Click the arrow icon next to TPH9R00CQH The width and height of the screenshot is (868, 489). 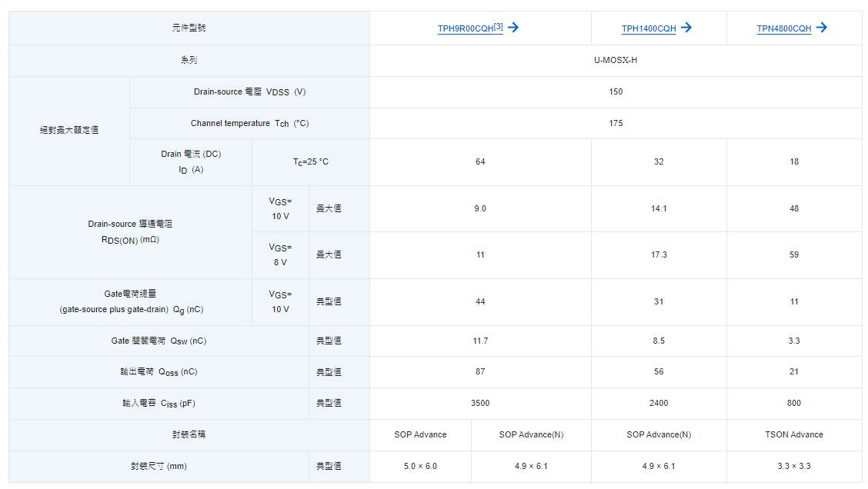click(x=514, y=28)
